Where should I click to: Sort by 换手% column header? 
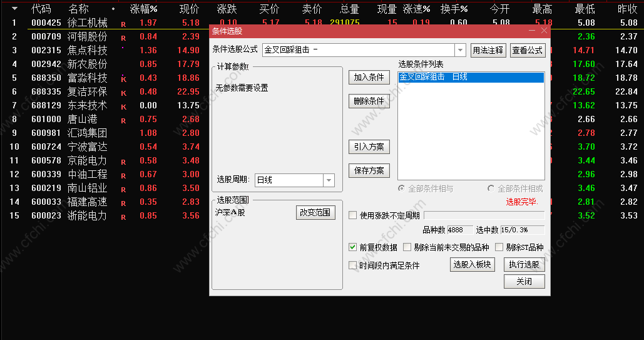click(454, 9)
